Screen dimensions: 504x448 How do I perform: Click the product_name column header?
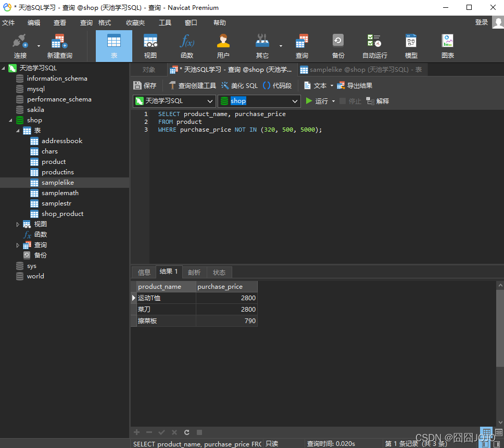point(166,287)
